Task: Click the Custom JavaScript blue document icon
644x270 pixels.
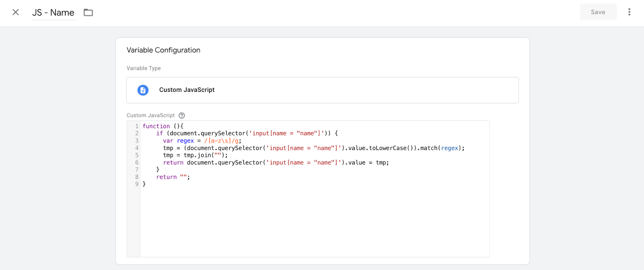Action: [143, 90]
